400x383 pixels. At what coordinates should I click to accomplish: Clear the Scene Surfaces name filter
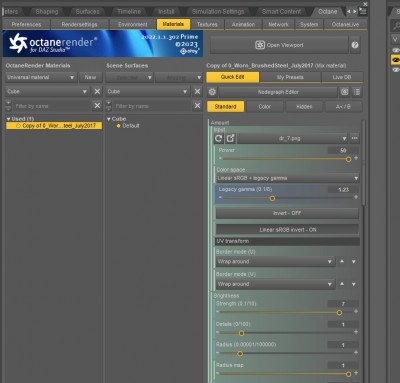[x=197, y=106]
